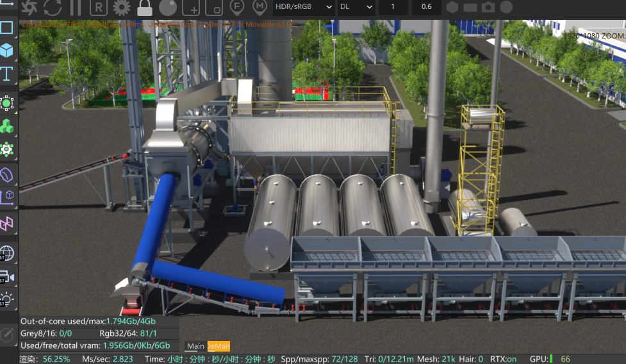This screenshot has height=364, width=626.
Task: Open the HDR/sRGB dropdown
Action: pos(303,7)
